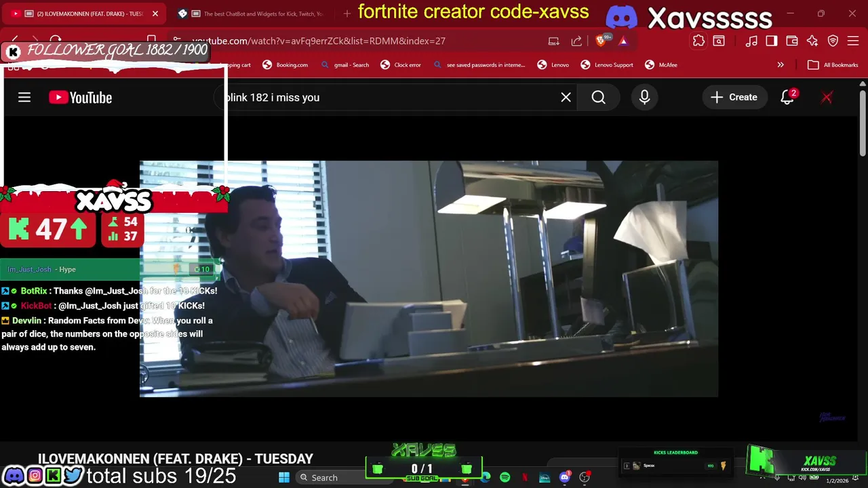Click the YouTube search magnifier button
Image resolution: width=868 pixels, height=488 pixels.
tap(598, 98)
